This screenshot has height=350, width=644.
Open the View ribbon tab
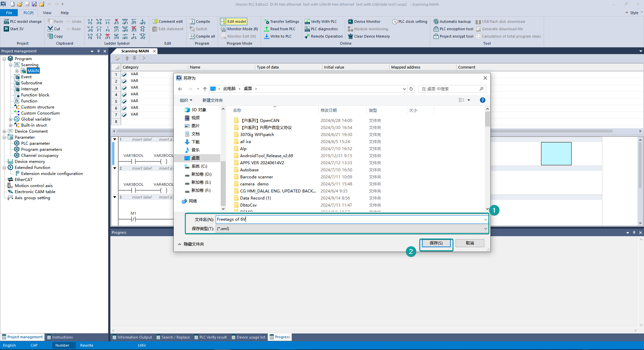click(x=47, y=13)
